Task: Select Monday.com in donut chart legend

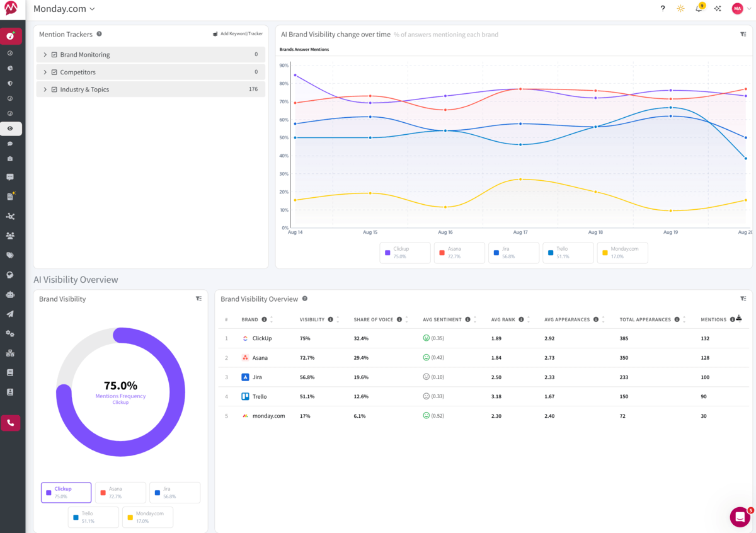Action: tap(147, 517)
